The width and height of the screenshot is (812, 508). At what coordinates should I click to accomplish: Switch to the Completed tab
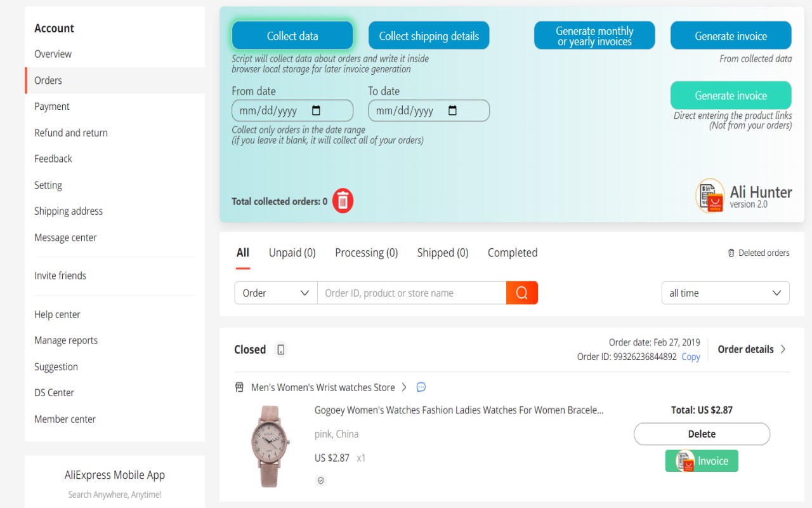(x=512, y=253)
